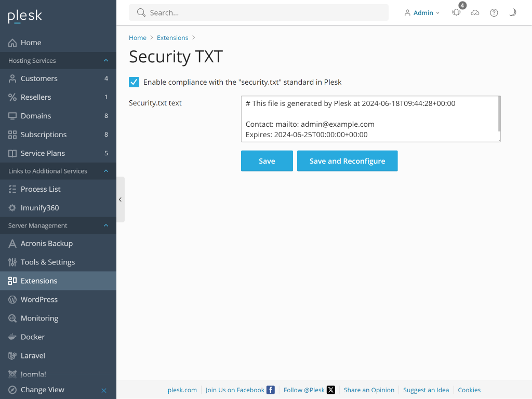Click the Facebook icon in the footer
532x399 pixels.
tap(270, 390)
